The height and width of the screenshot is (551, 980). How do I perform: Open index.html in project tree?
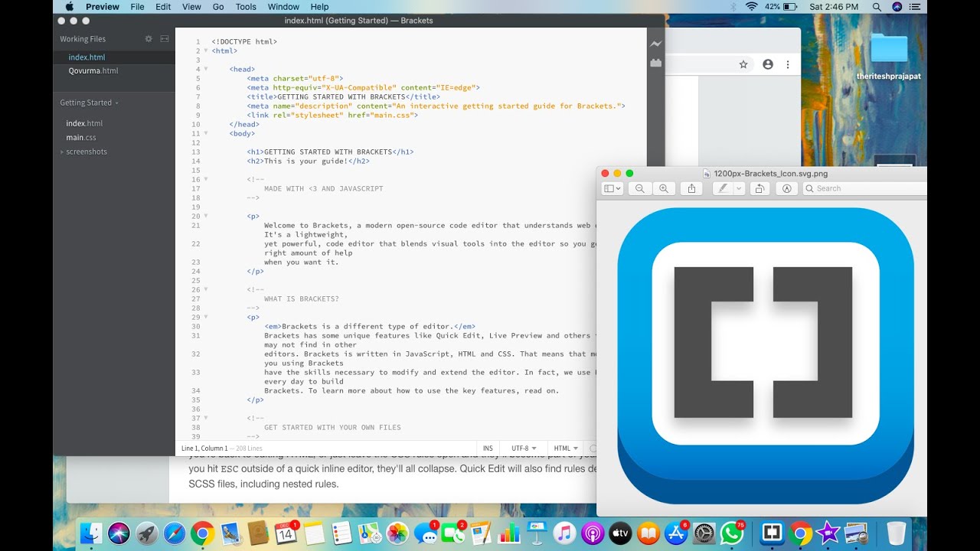tap(84, 123)
